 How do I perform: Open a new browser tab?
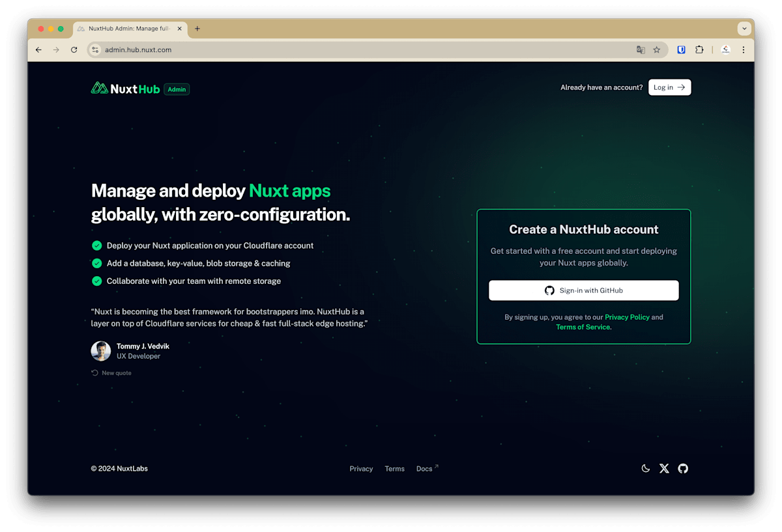pyautogui.click(x=197, y=29)
